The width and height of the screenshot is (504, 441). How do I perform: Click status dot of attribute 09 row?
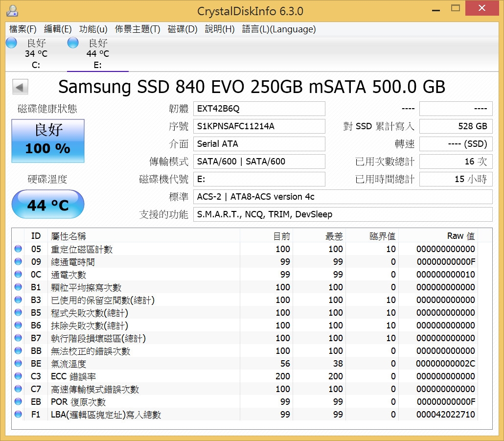coord(18,262)
